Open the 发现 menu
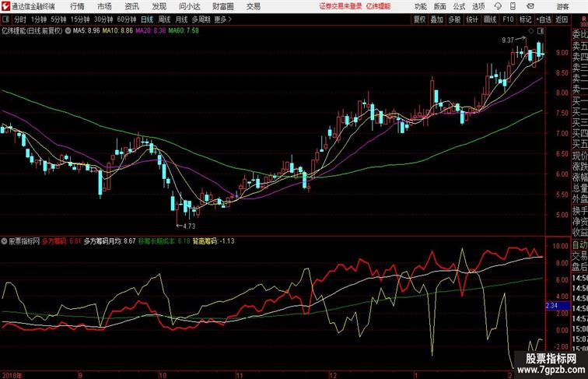This screenshot has height=379, width=588. pos(159,6)
